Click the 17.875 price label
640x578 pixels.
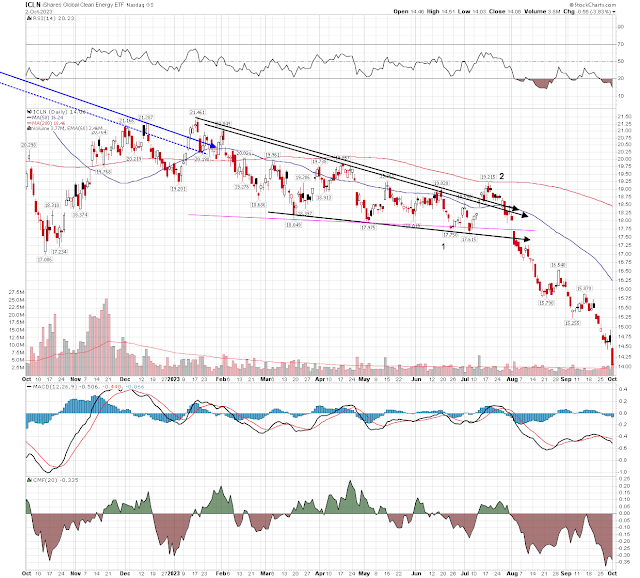tap(368, 227)
